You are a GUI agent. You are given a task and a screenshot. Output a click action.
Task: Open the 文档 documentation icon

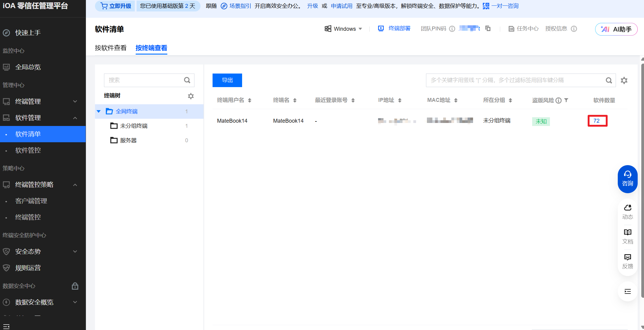[x=627, y=236]
